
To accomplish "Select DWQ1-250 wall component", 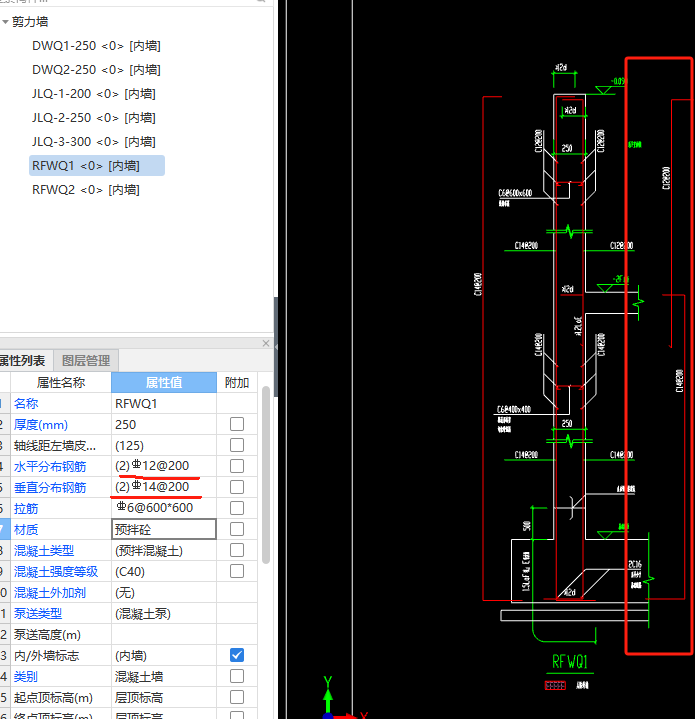I will (96, 46).
